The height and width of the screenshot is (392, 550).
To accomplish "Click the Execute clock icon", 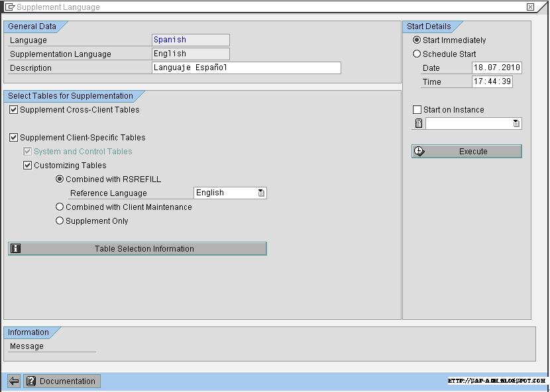I will click(x=418, y=150).
